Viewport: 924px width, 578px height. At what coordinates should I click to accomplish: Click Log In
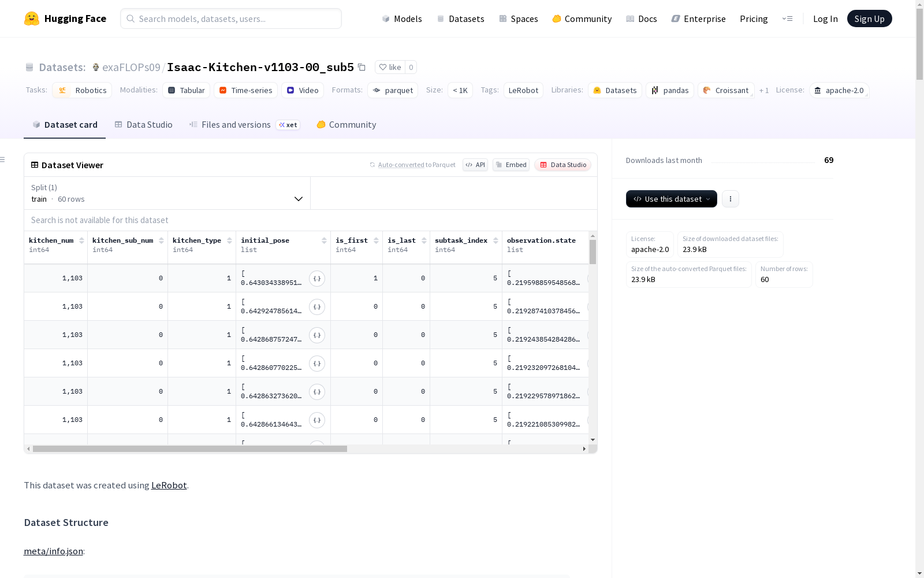825,18
